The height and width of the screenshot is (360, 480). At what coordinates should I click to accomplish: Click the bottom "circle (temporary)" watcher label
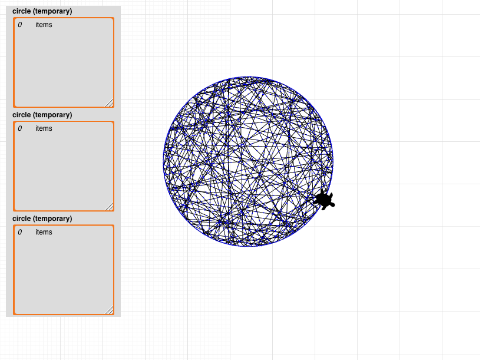[42, 218]
